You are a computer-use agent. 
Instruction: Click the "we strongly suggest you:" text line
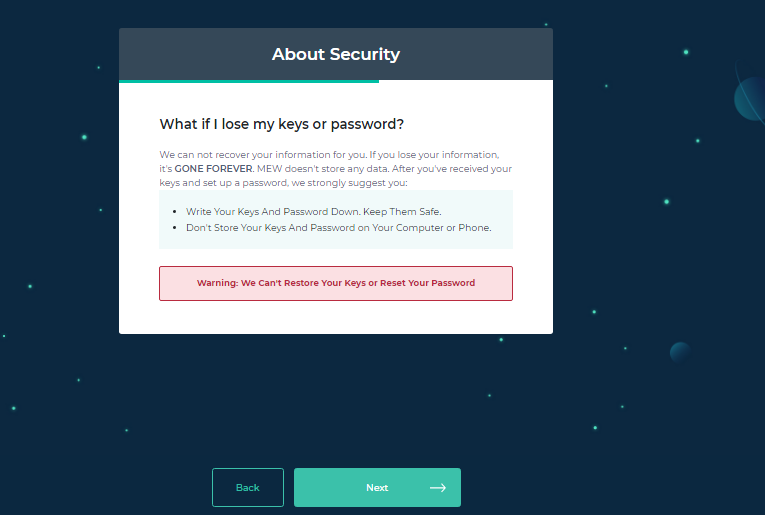(349, 183)
